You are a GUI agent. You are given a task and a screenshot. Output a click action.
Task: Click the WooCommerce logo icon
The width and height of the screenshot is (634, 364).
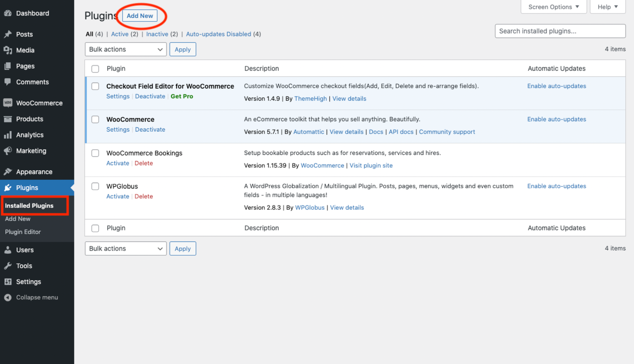(x=8, y=103)
